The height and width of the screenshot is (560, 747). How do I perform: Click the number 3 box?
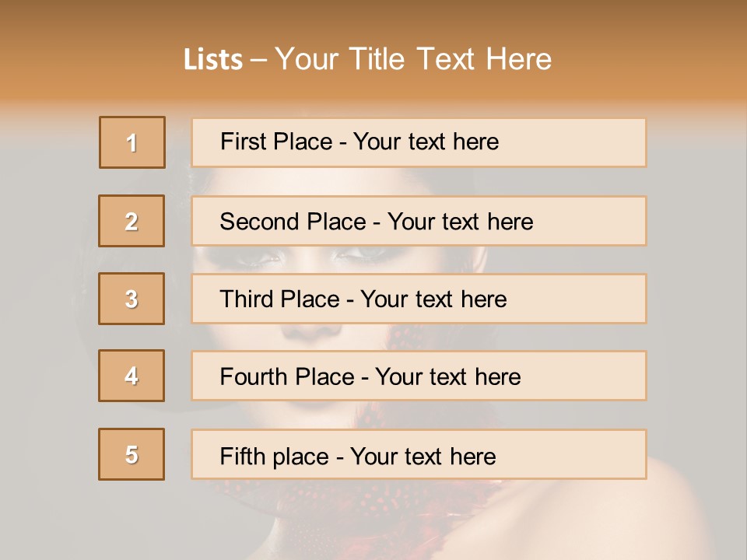[x=132, y=299]
